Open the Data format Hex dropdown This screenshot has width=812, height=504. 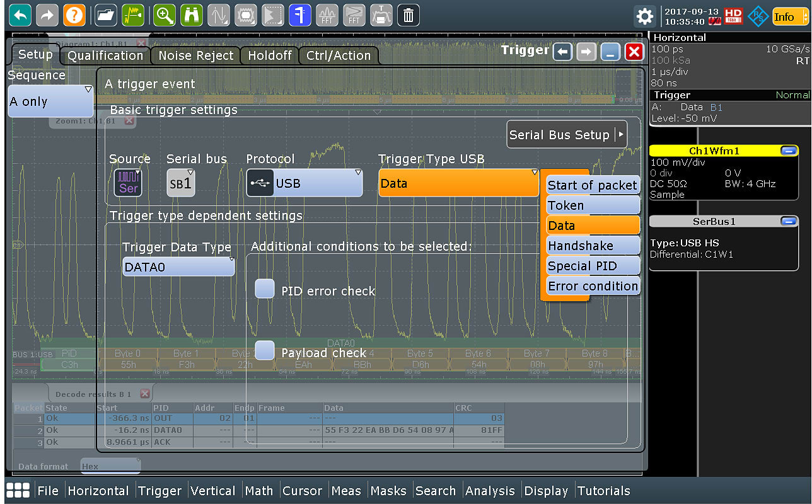coord(110,466)
